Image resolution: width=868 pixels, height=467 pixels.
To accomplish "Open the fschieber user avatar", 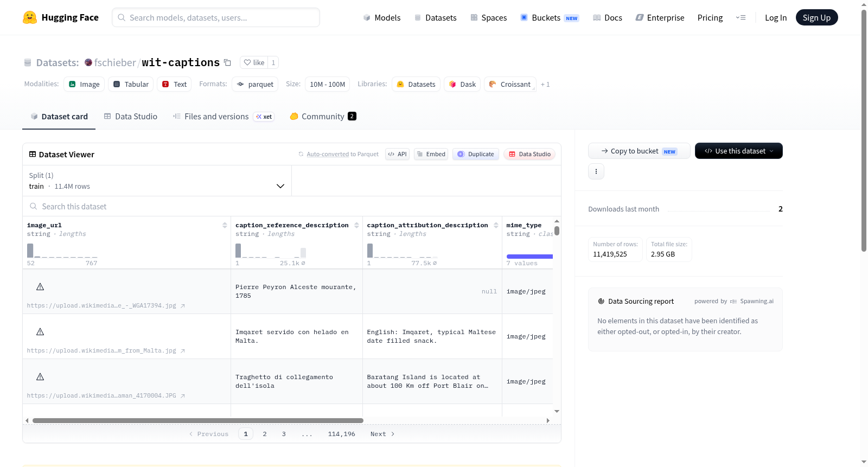I will tap(88, 62).
